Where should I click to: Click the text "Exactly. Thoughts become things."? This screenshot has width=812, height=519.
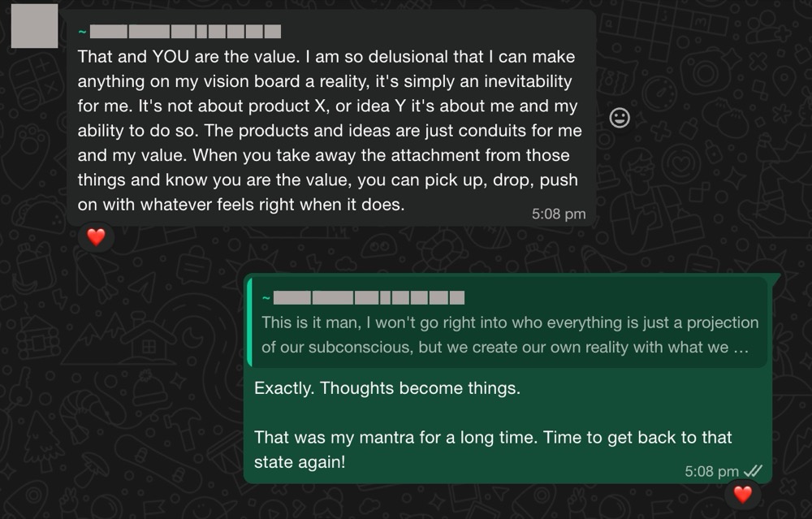[x=387, y=388]
